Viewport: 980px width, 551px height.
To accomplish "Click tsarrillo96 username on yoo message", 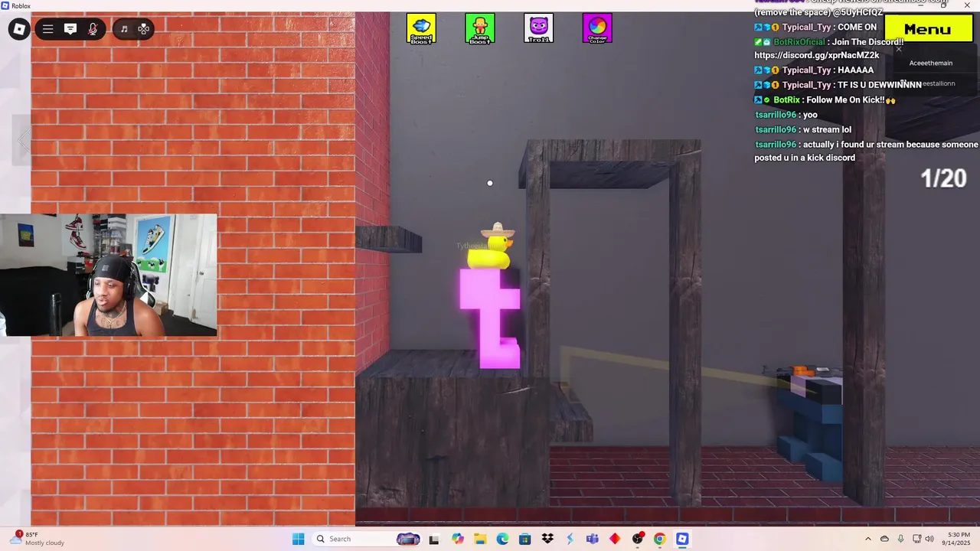I will [x=776, y=115].
